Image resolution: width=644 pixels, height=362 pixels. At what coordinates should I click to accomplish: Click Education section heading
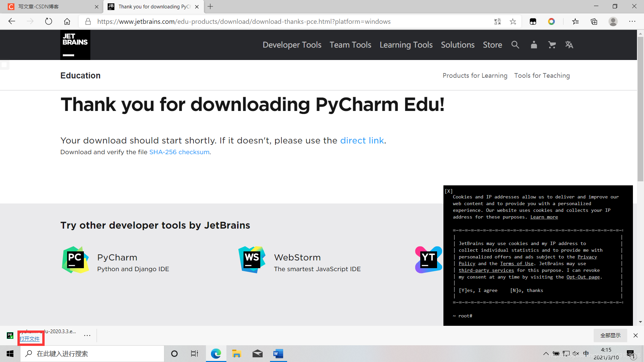pyautogui.click(x=80, y=75)
